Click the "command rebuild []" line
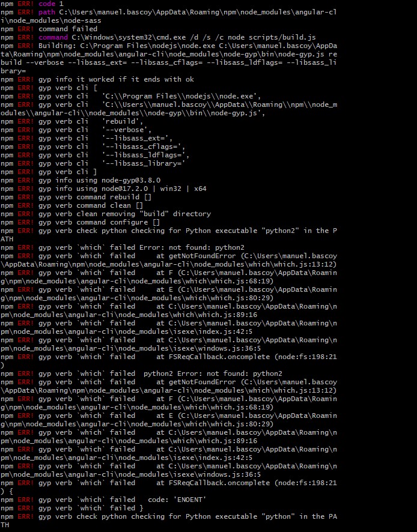This screenshot has width=417, height=532. (x=114, y=197)
